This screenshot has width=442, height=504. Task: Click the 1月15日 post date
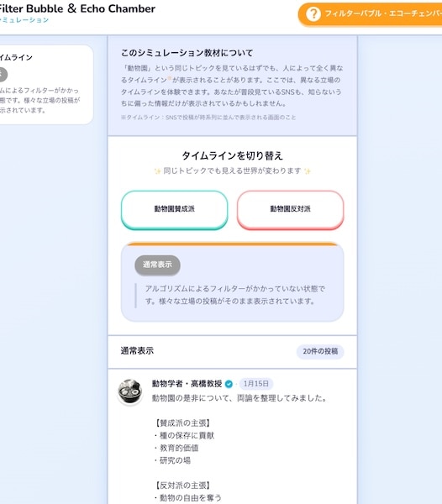[256, 384]
